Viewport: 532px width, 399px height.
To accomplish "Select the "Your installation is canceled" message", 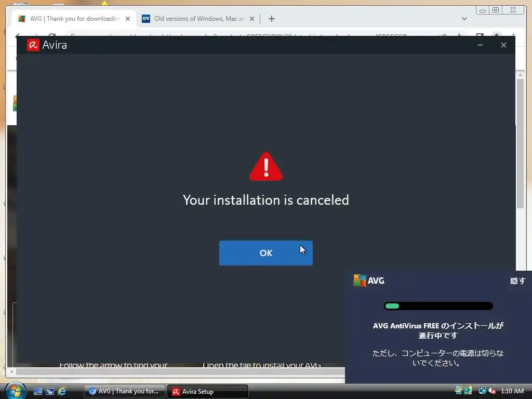I will click(265, 200).
